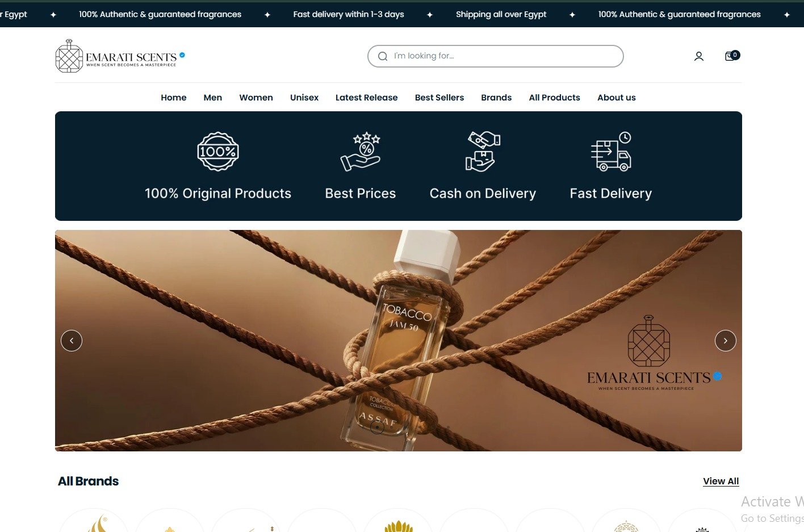The height and width of the screenshot is (532, 804).
Task: Go to the previous banner slide
Action: (x=72, y=341)
